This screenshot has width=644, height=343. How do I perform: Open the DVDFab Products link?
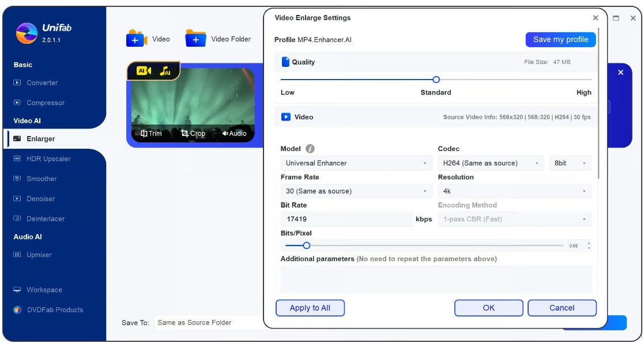point(55,310)
